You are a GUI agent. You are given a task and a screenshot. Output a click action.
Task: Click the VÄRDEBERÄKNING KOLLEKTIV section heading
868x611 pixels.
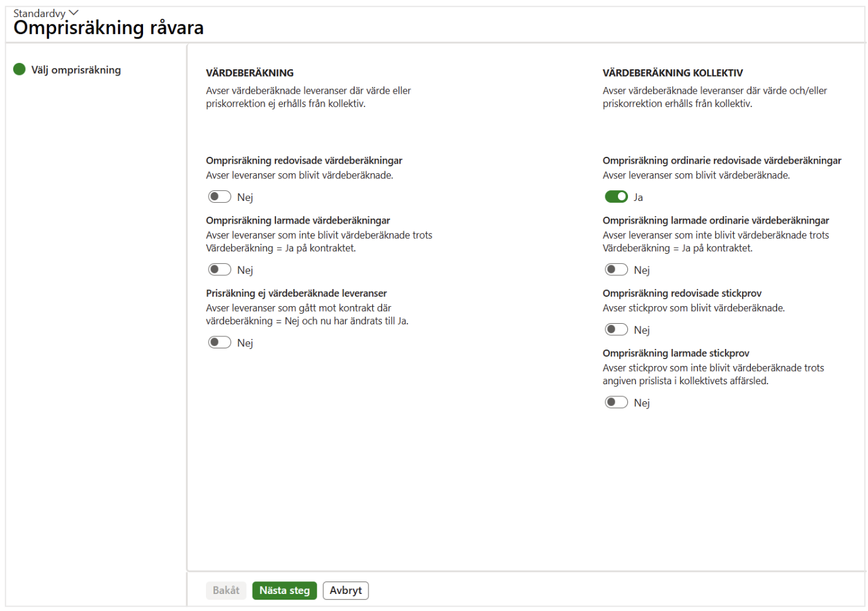pyautogui.click(x=673, y=73)
